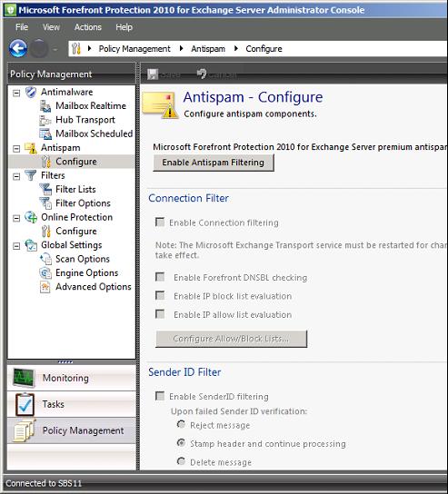Collapse the Filters tree node
This screenshot has width=448, height=494.
click(16, 176)
